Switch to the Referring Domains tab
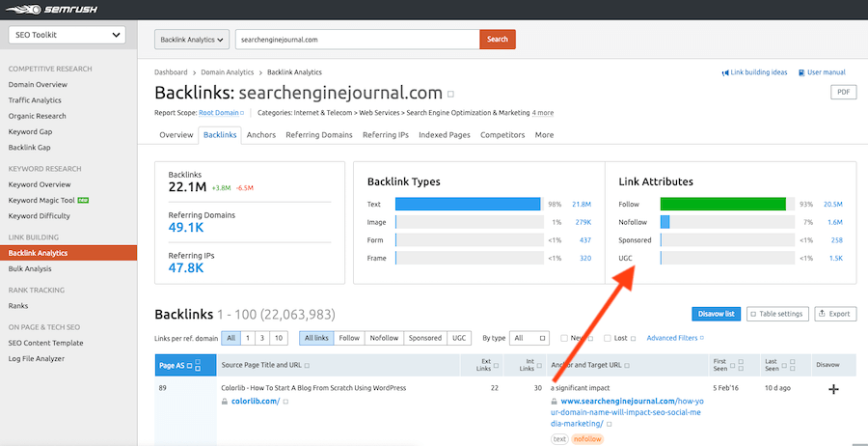868x446 pixels. pos(319,134)
